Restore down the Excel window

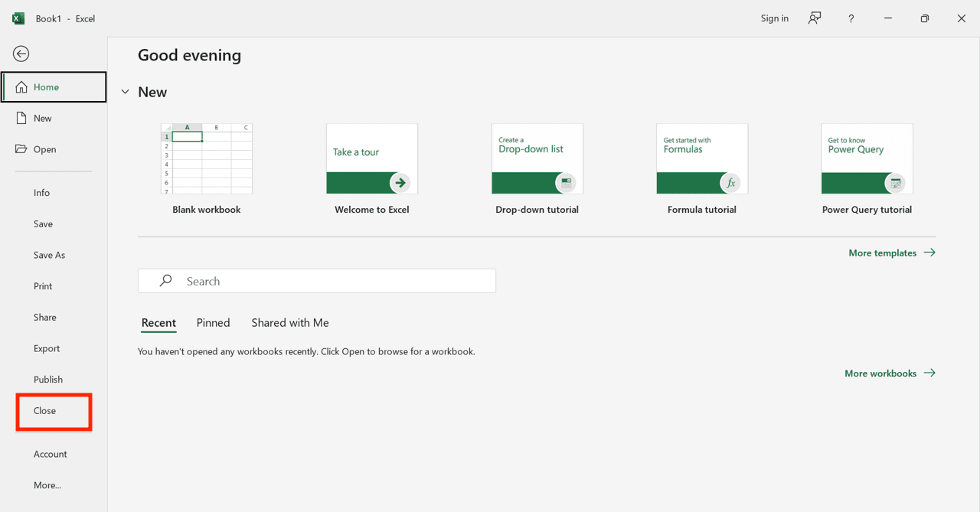click(x=925, y=18)
